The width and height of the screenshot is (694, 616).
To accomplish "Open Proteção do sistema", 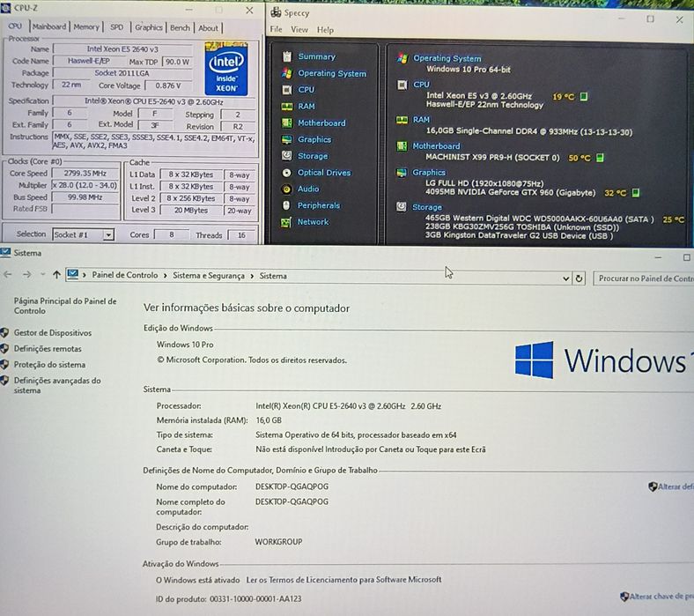I will tap(49, 365).
